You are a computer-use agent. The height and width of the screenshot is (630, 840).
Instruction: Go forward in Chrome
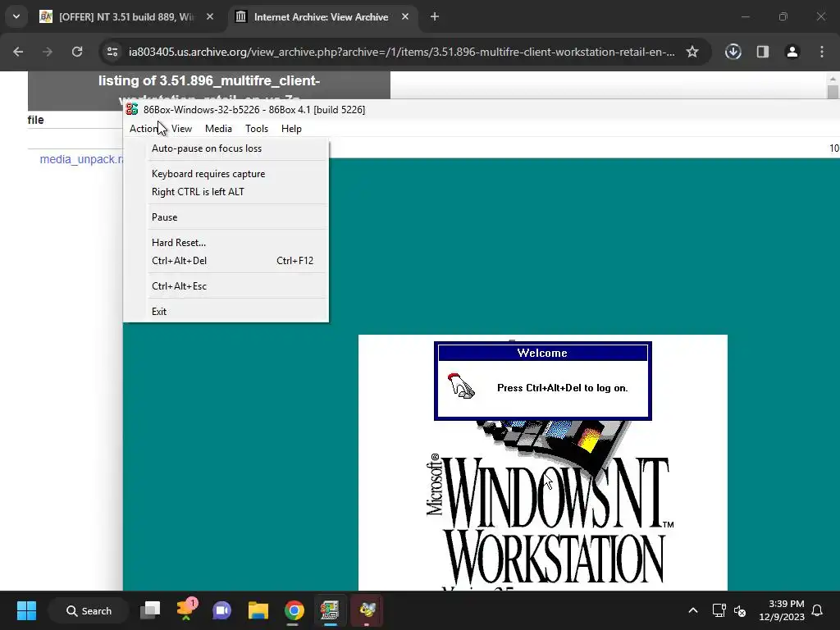point(47,52)
